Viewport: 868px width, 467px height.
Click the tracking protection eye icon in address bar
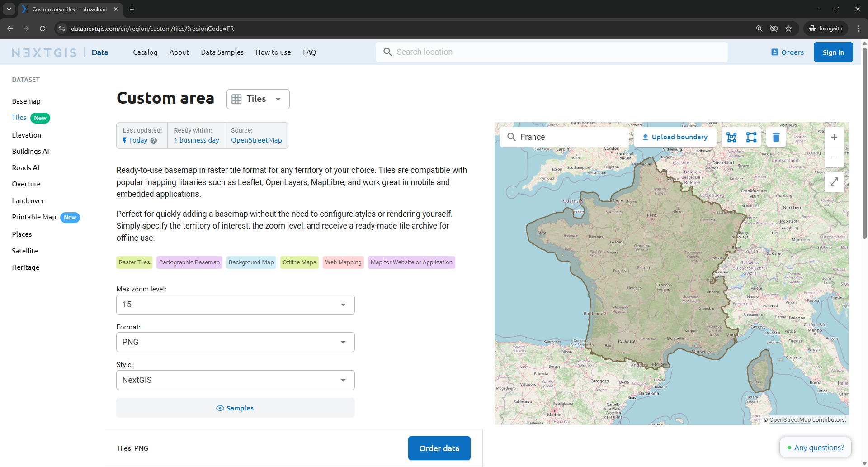(x=774, y=29)
